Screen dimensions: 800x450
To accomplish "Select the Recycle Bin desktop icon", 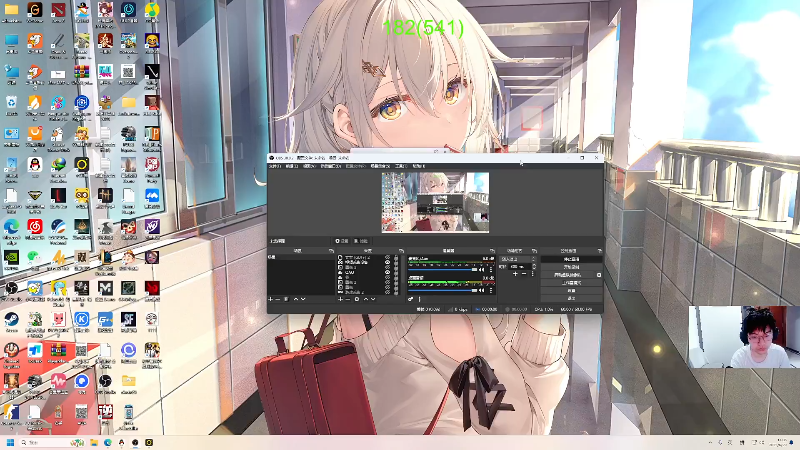I will 11,105.
